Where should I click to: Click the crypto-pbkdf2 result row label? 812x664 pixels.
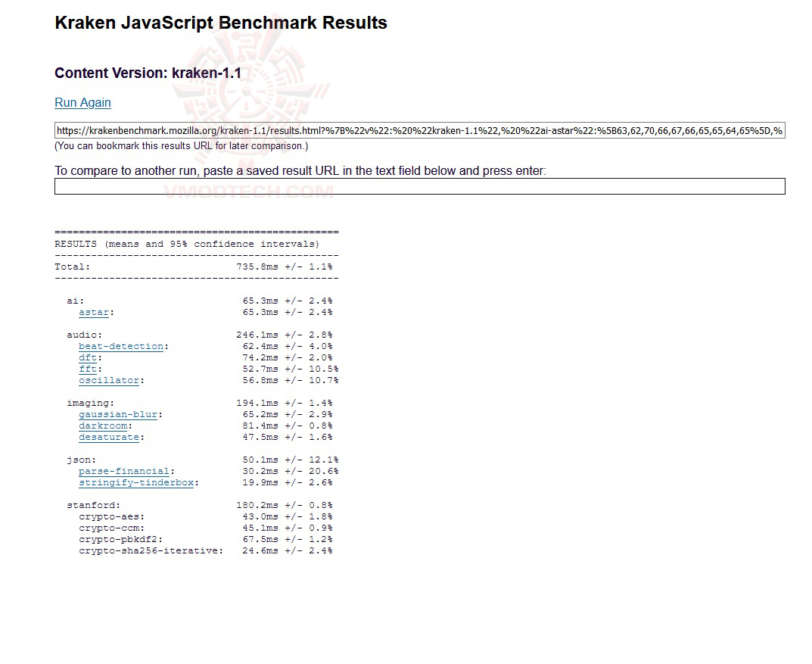point(120,540)
